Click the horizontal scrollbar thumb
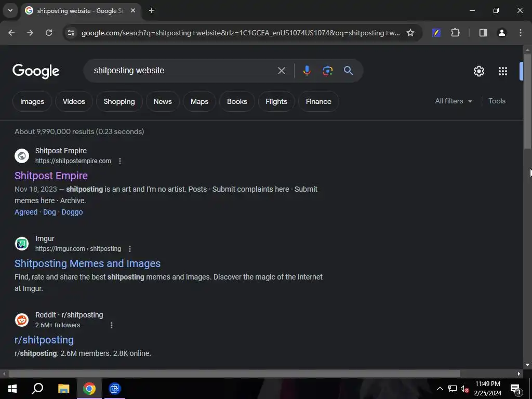This screenshot has height=399, width=532. pos(234,374)
